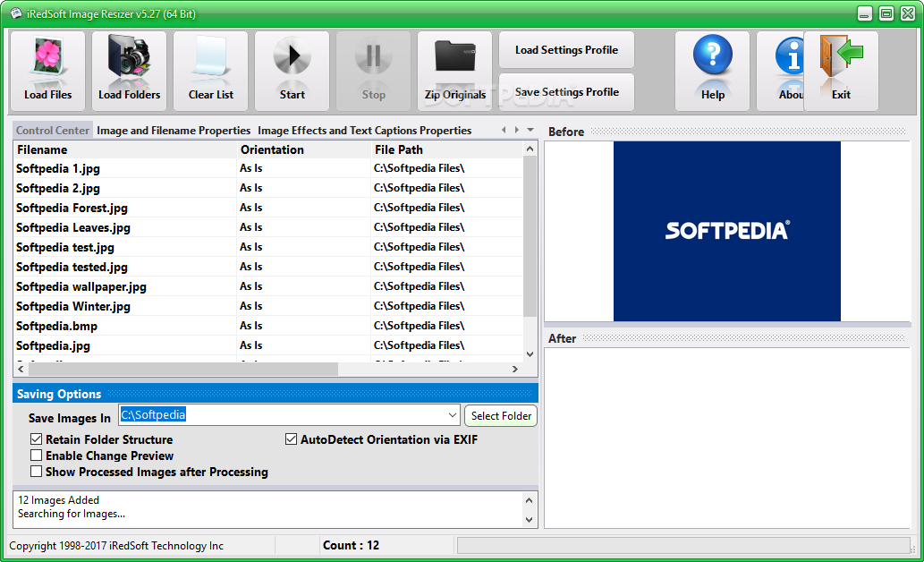Select Softpedia Forest.jpg row
Screen dimensions: 924x562
pyautogui.click(x=267, y=208)
